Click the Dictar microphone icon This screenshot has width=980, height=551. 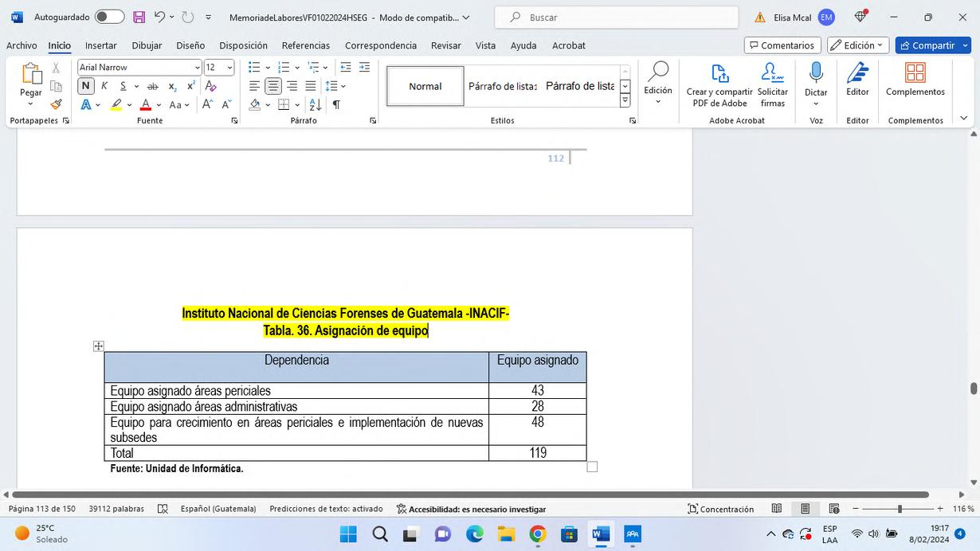point(816,73)
